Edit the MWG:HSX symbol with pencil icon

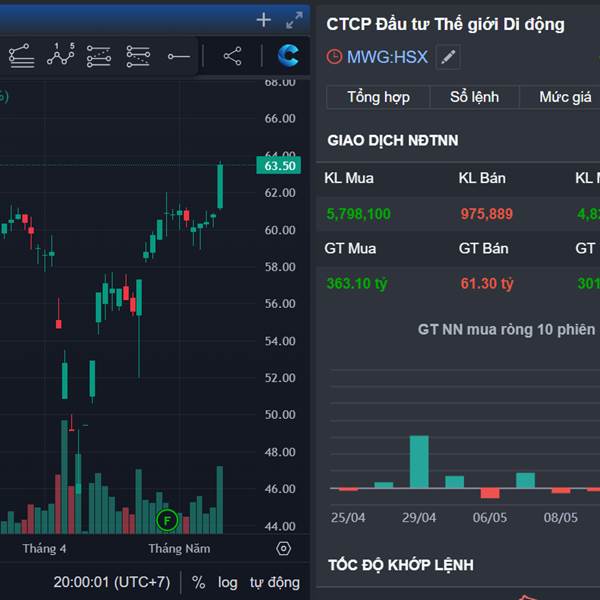[x=448, y=57]
